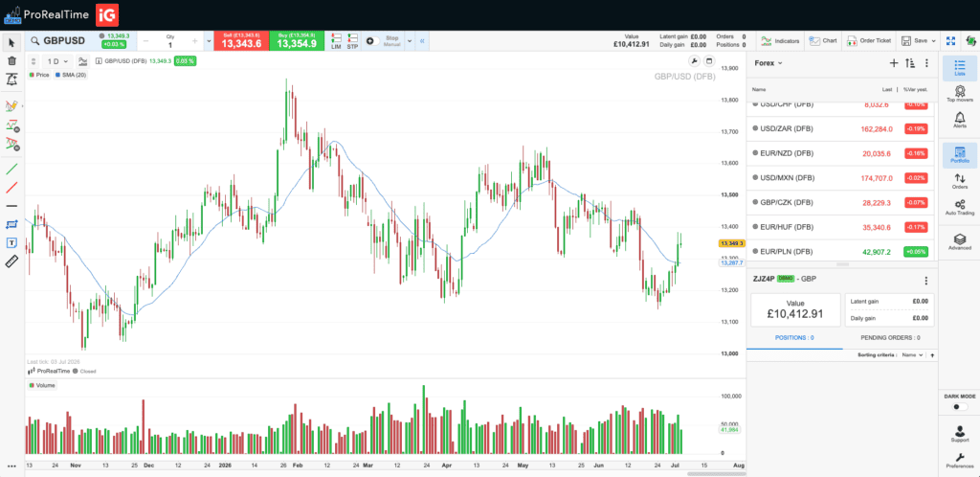Viewport: 980px width, 477px height.
Task: Add instrument with plus icon in Forex list
Action: click(x=894, y=62)
